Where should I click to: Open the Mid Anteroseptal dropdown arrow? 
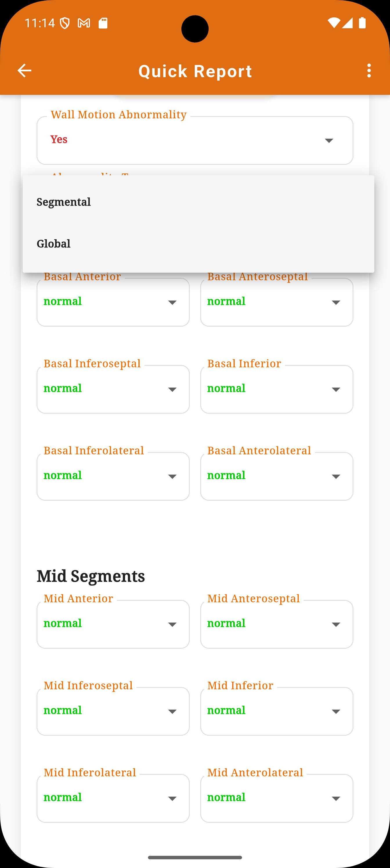(x=336, y=624)
